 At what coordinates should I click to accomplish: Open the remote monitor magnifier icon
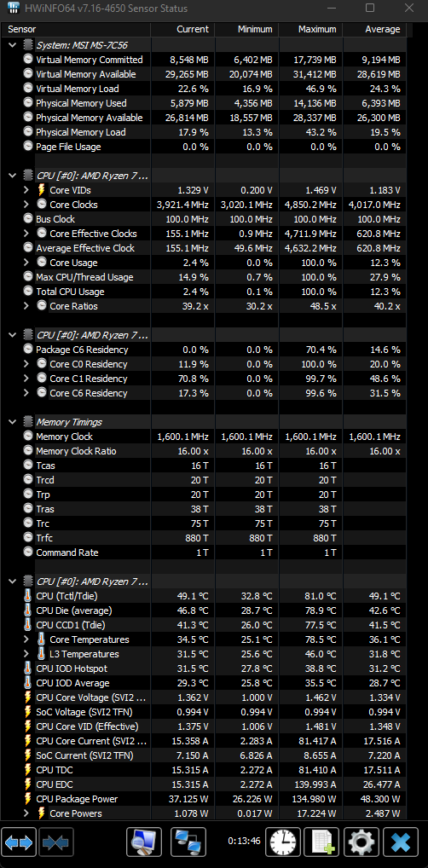(144, 842)
